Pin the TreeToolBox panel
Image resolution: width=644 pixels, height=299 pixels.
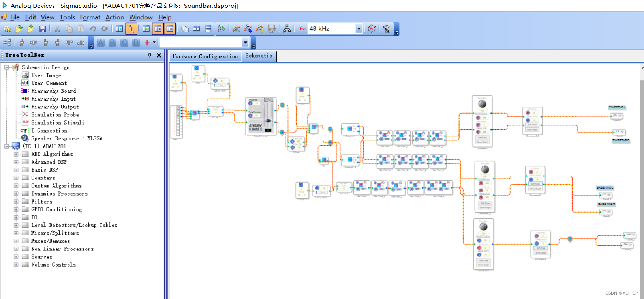click(x=150, y=55)
